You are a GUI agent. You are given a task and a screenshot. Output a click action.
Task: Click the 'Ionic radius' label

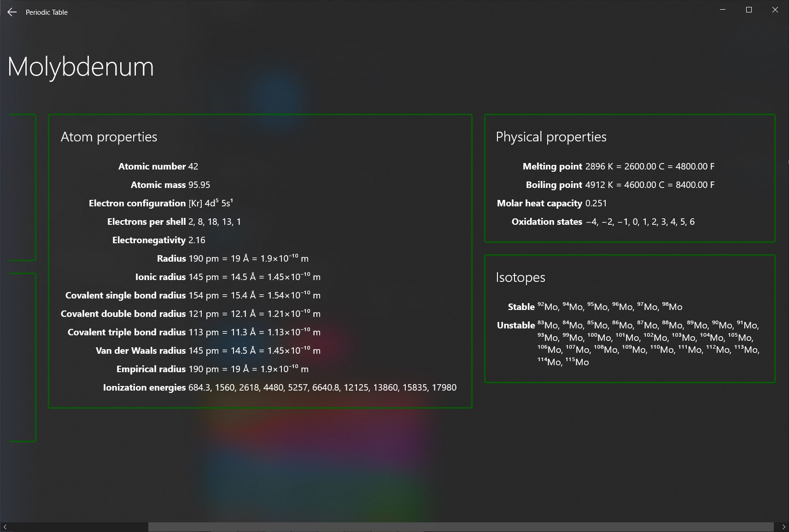(x=161, y=277)
